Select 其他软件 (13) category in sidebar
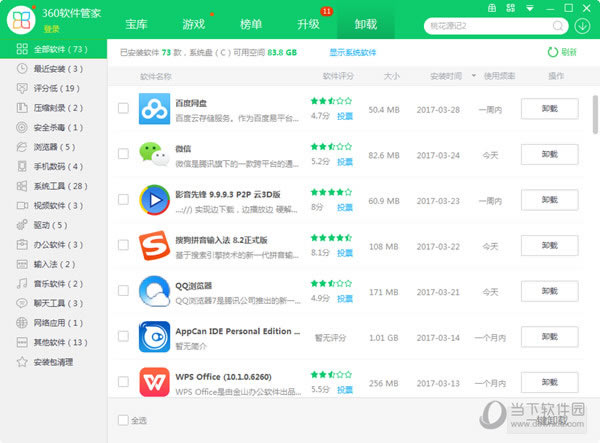Image resolution: width=600 pixels, height=443 pixels. tap(52, 342)
